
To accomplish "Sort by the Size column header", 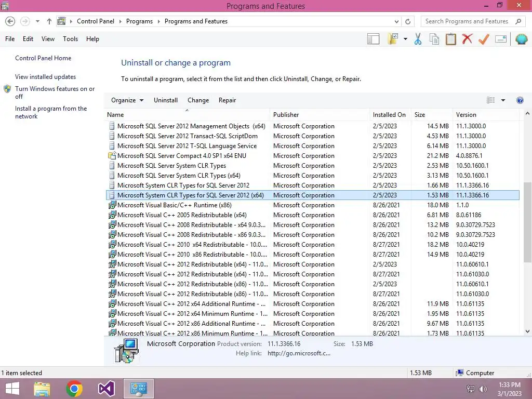I will [432, 115].
